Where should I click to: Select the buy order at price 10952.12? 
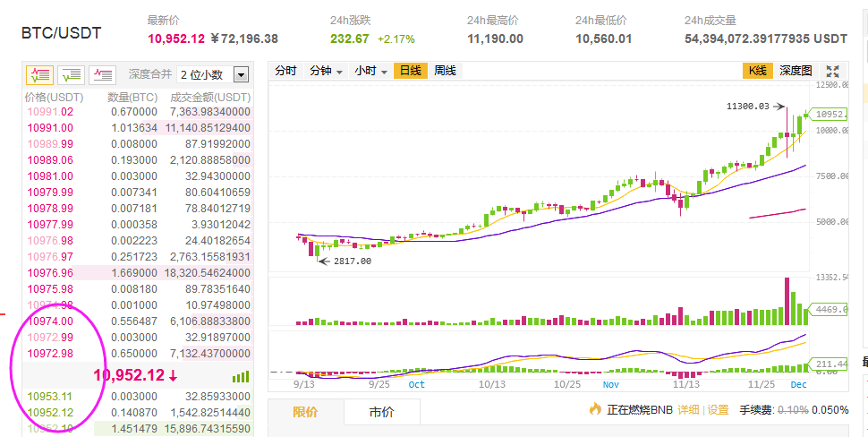pos(137,413)
